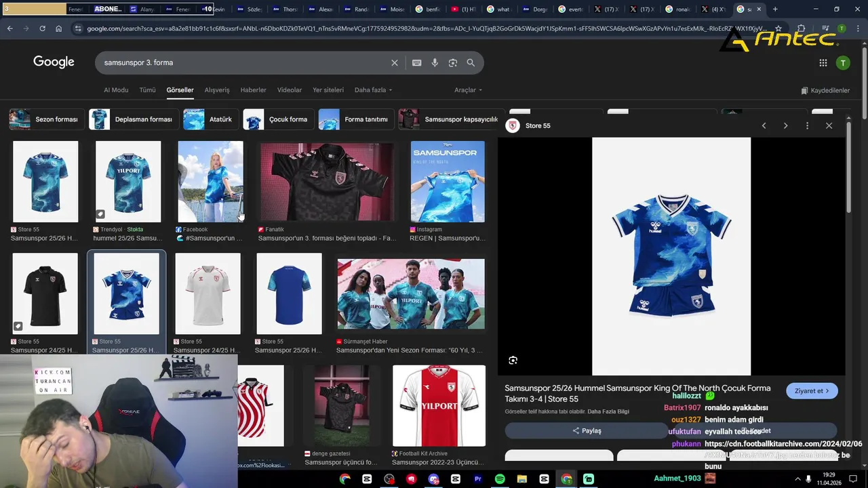Expand the Daha fazla dropdown
868x488 pixels.
(373, 90)
